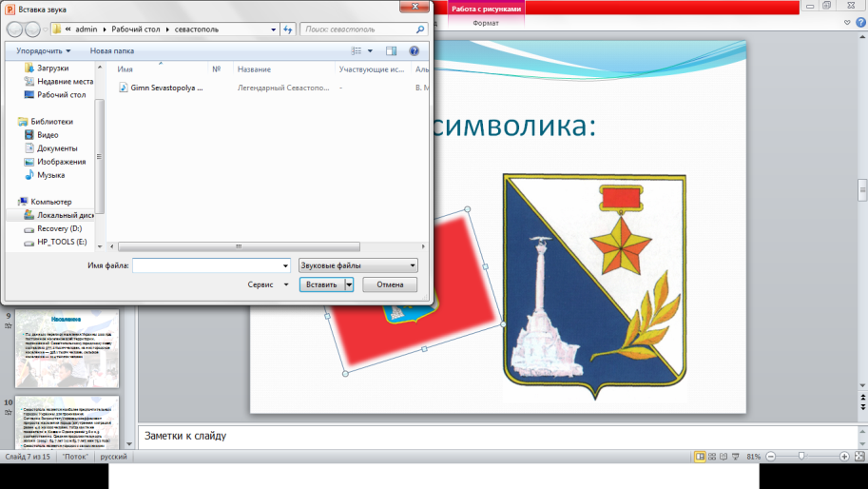This screenshot has height=489, width=868.
Task: Open Звуковые файлы file type dropdown
Action: (358, 265)
